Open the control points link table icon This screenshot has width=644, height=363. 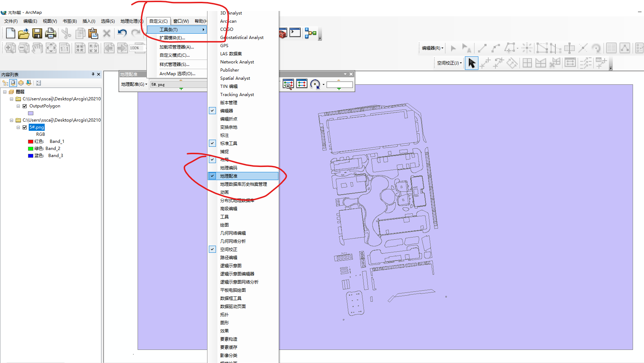tap(301, 84)
